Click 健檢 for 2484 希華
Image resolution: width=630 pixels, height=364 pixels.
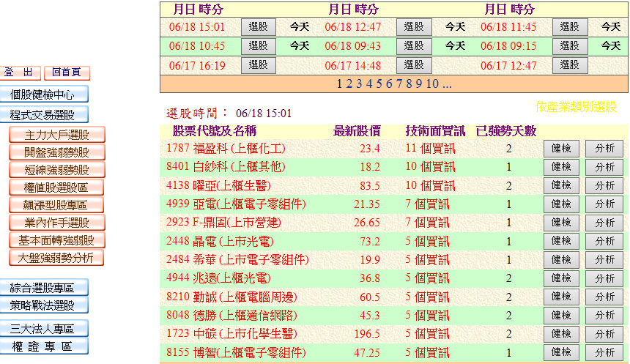pyautogui.click(x=561, y=259)
